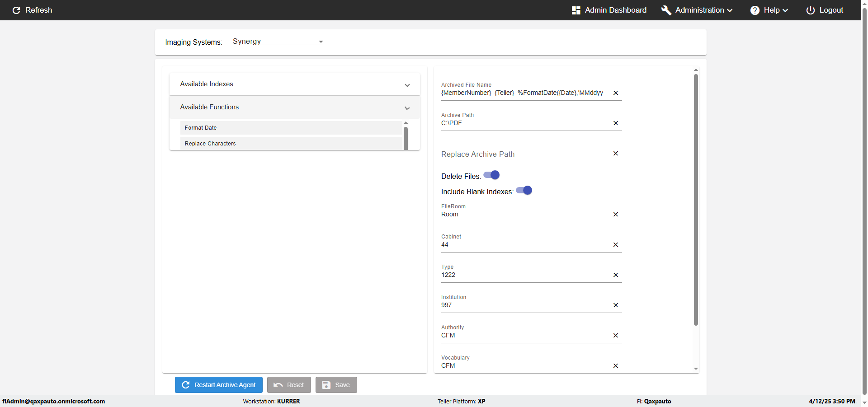Clear the Replace Archive Path field

click(x=615, y=154)
